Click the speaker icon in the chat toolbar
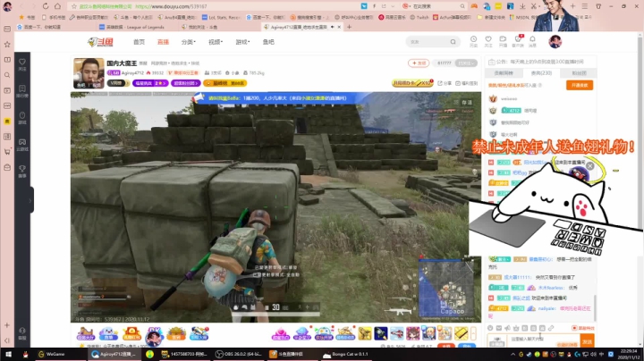The height and width of the screenshot is (361, 644). pos(507,328)
